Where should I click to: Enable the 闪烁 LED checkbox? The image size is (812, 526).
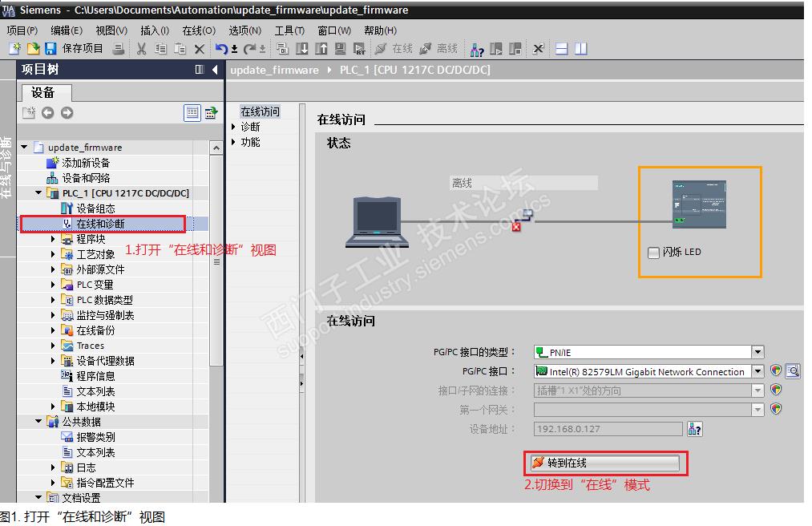[653, 253]
